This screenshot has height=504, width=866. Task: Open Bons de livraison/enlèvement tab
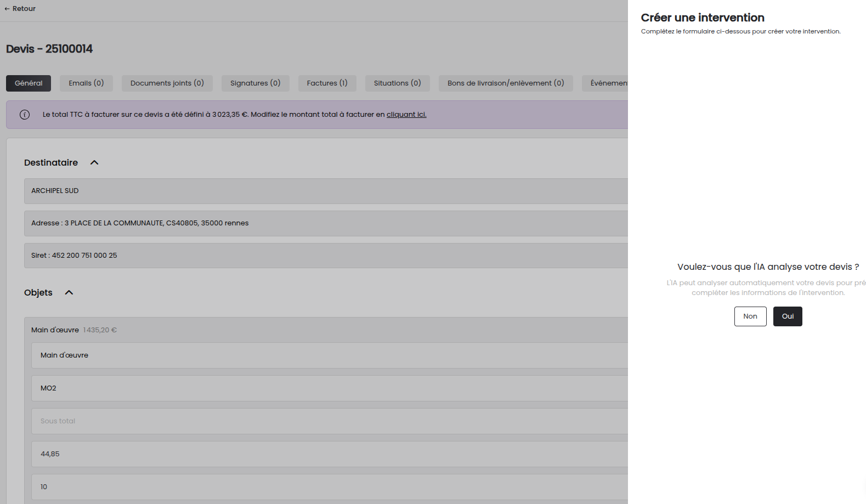505,83
